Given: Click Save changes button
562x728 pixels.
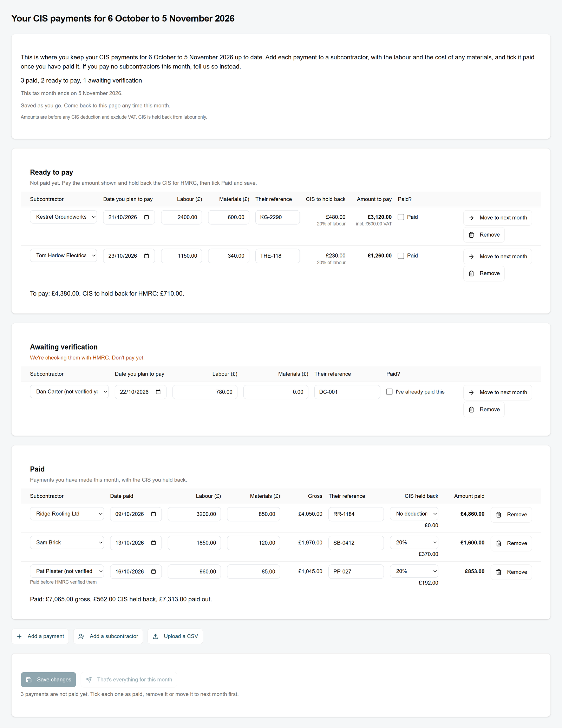Looking at the screenshot, I should tap(48, 680).
